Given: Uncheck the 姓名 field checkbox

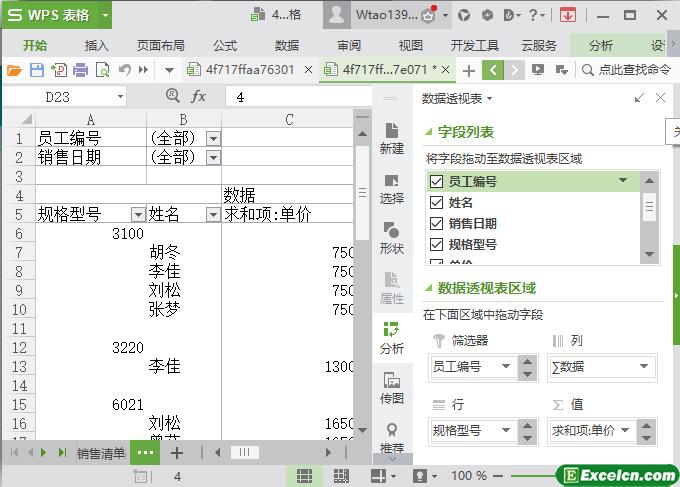Looking at the screenshot, I should (x=436, y=203).
